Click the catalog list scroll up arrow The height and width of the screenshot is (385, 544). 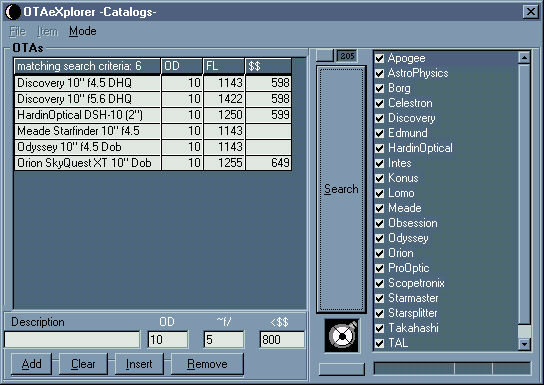(x=524, y=58)
